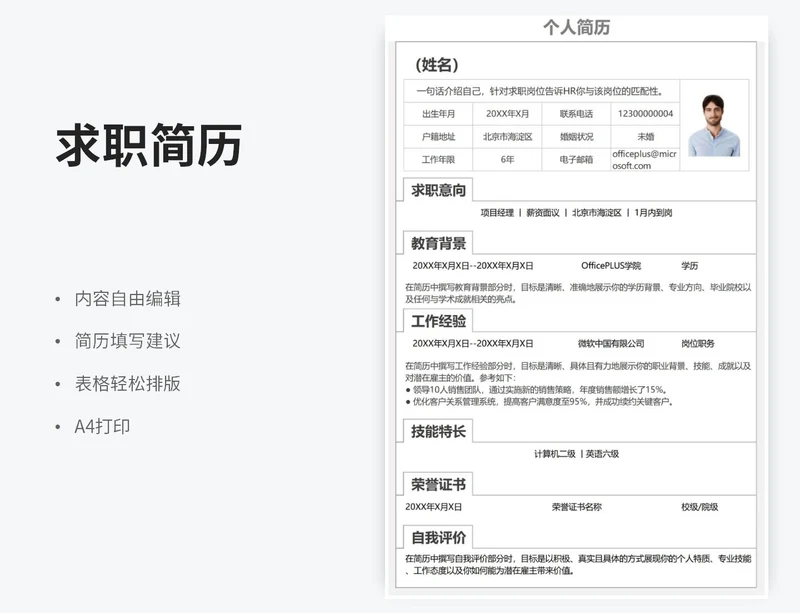Click the 20XX年X月X日 certificate date
The width and height of the screenshot is (800, 613).
[x=433, y=507]
